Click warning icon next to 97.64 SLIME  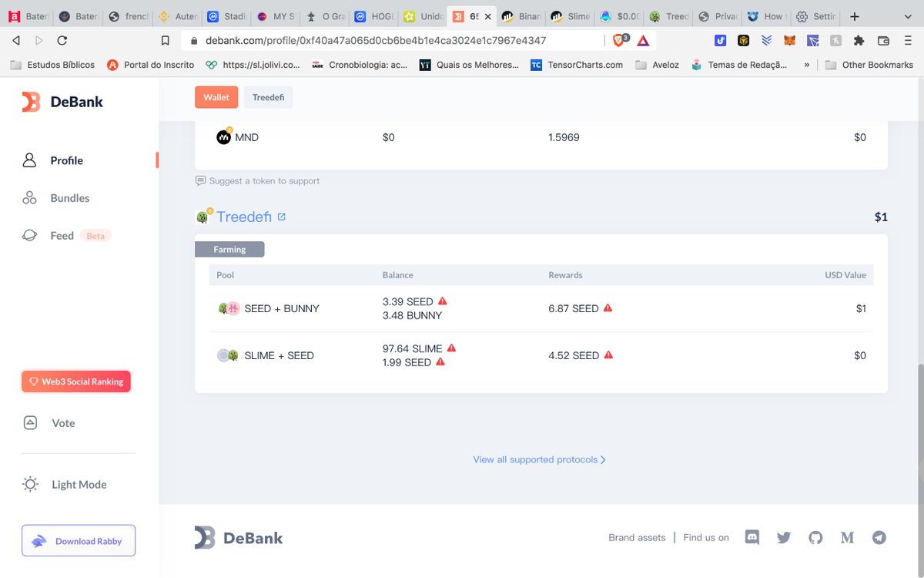[451, 348]
